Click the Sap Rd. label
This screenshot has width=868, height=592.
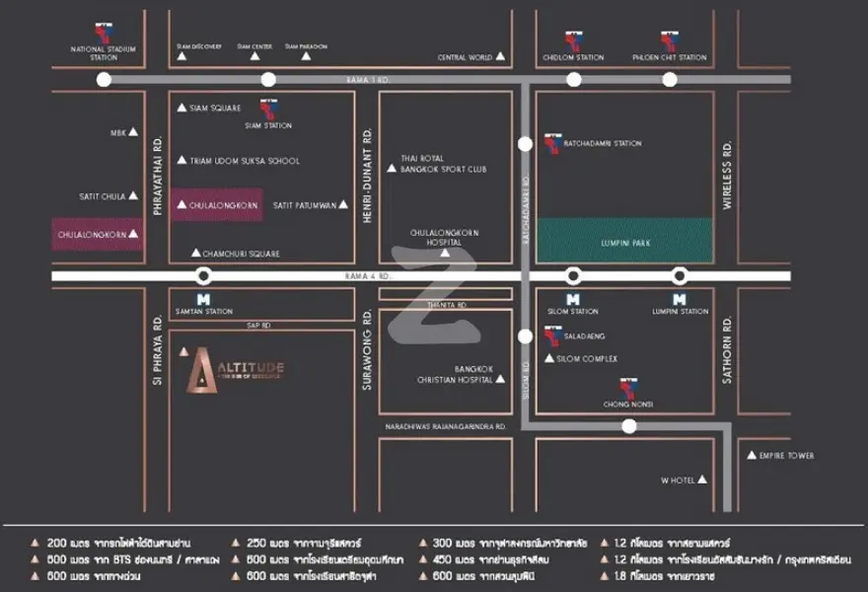point(258,325)
